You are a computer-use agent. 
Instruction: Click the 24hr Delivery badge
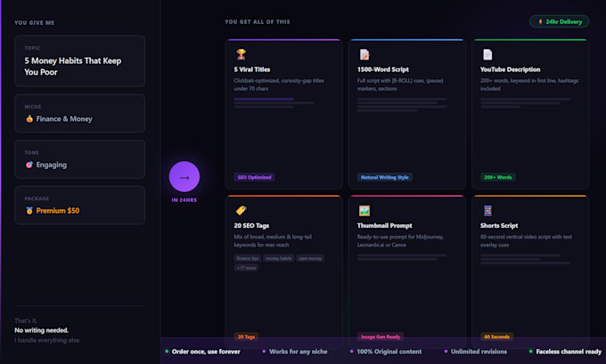560,21
